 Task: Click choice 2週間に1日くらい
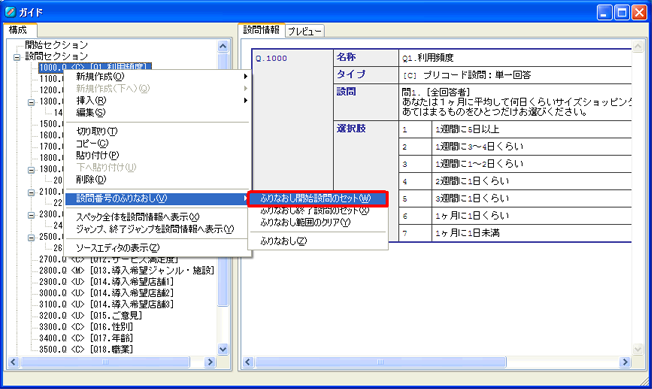pos(472,181)
